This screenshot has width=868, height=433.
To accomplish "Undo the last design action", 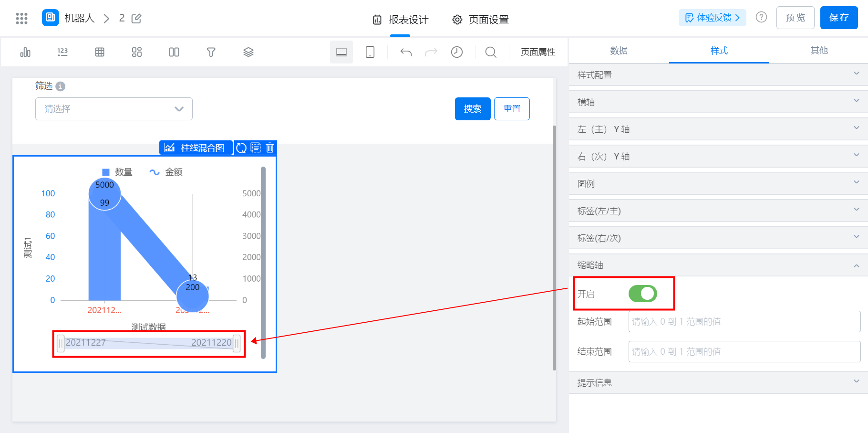I will point(406,52).
